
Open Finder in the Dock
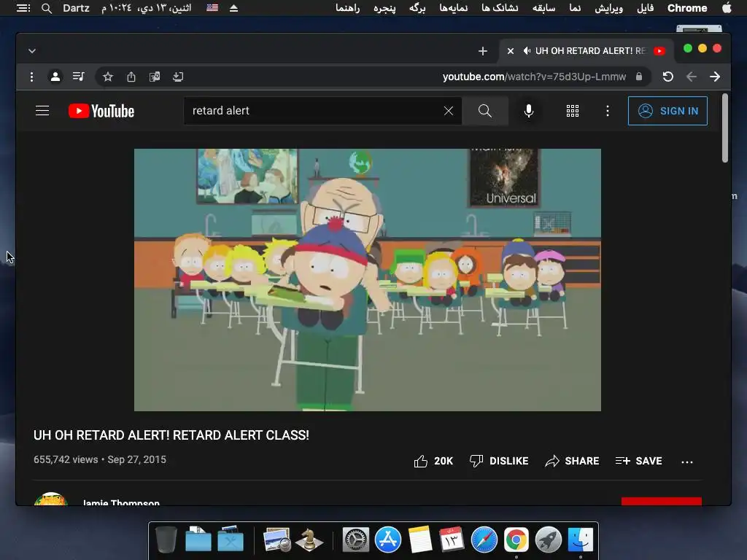pos(580,540)
